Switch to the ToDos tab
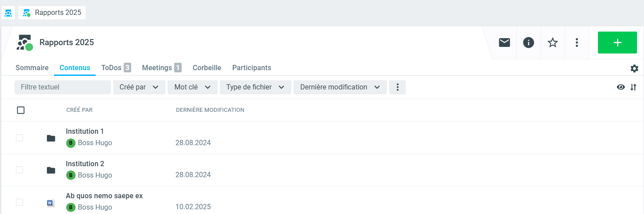This screenshot has width=644, height=214. (x=116, y=68)
